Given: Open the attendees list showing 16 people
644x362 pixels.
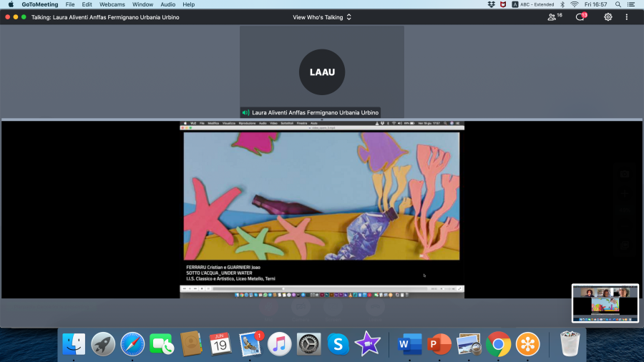Looking at the screenshot, I should tap(555, 17).
